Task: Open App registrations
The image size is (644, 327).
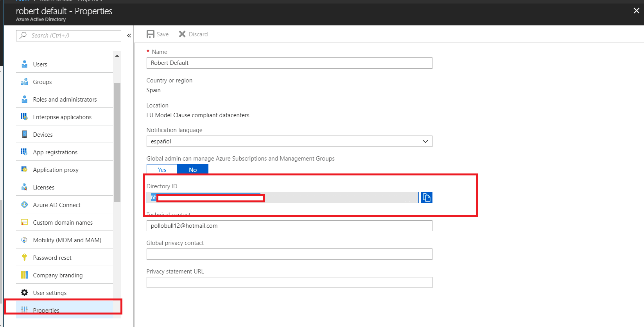Action: (65, 152)
